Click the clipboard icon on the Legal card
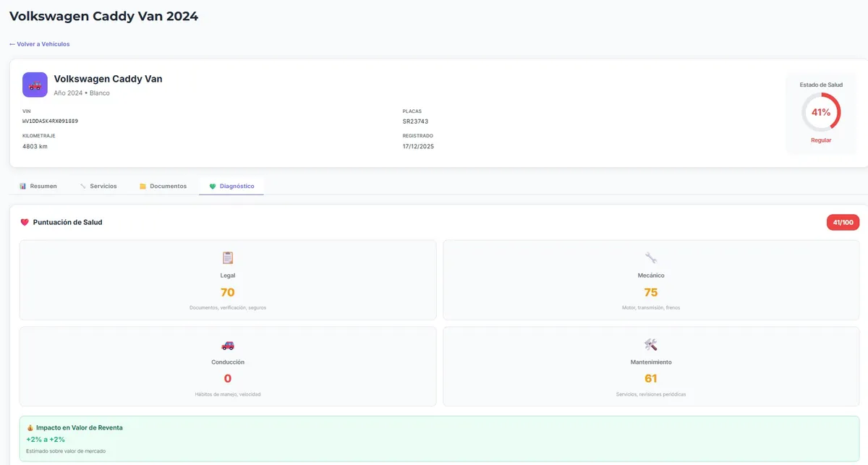 [227, 257]
